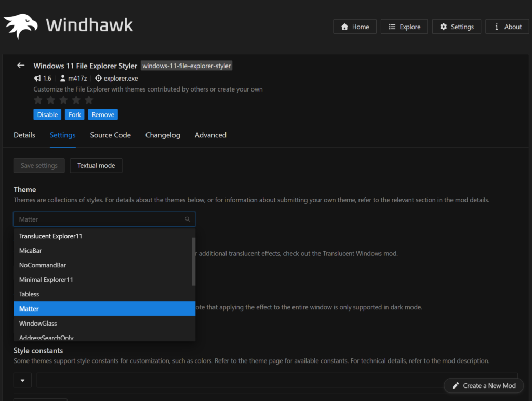This screenshot has width=532, height=401.
Task: Switch to the Details tab
Action: [x=24, y=135]
